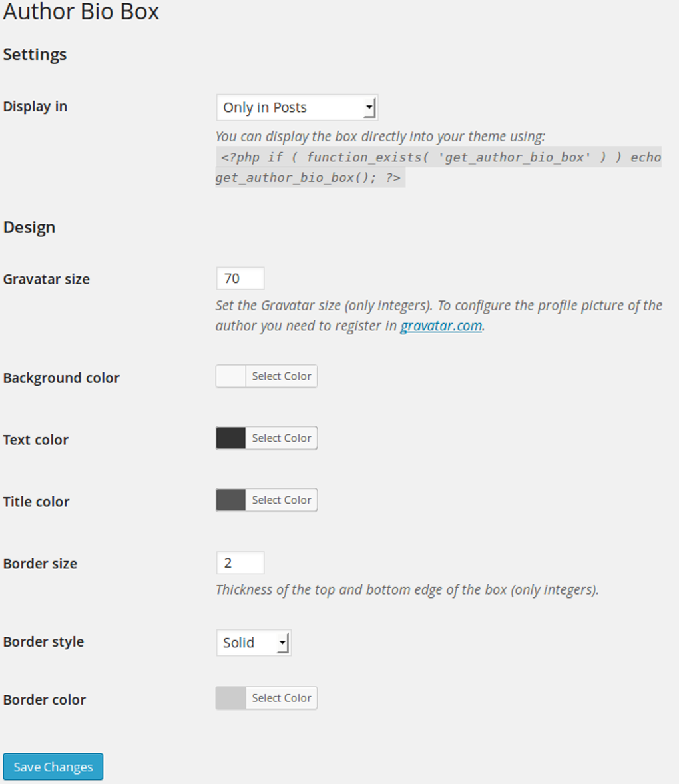Image resolution: width=679 pixels, height=784 pixels.
Task: Open the Title color picker
Action: coord(280,500)
